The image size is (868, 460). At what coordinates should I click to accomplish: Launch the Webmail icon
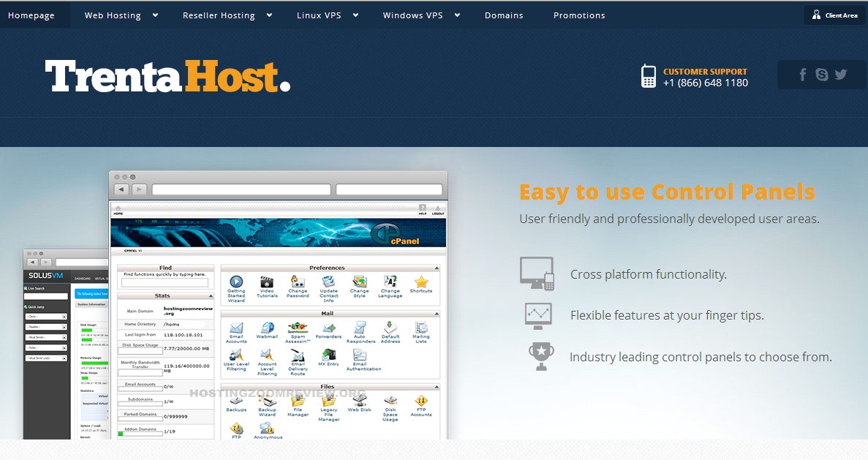tap(268, 328)
